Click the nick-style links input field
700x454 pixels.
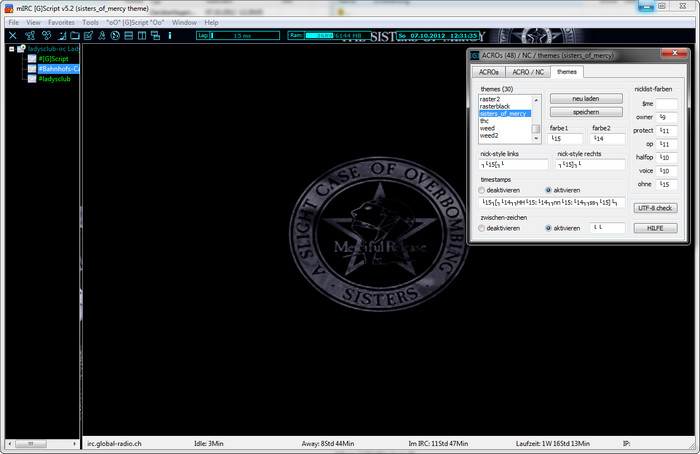(x=513, y=165)
